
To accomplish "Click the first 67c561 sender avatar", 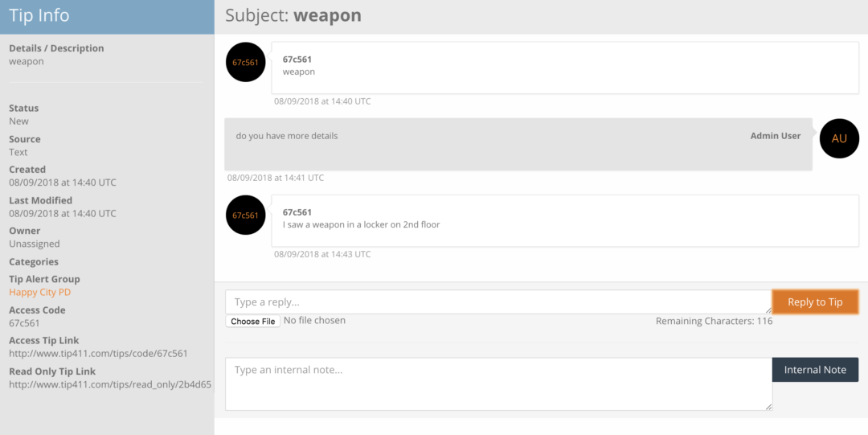I will [246, 62].
